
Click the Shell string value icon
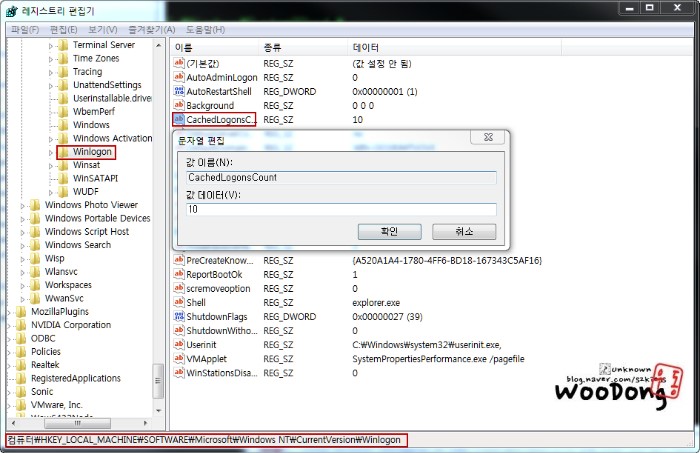pos(179,302)
